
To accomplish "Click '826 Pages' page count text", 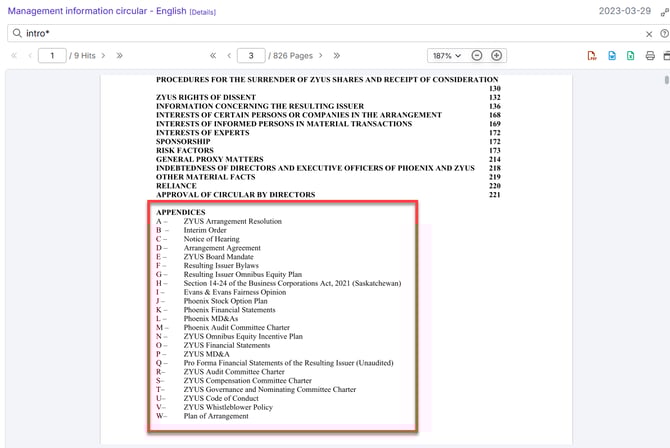I will (293, 56).
